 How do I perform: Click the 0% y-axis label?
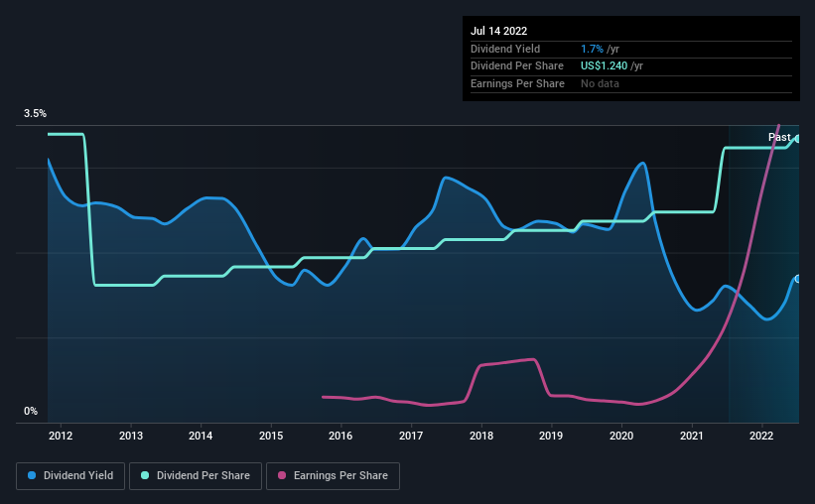(x=31, y=411)
